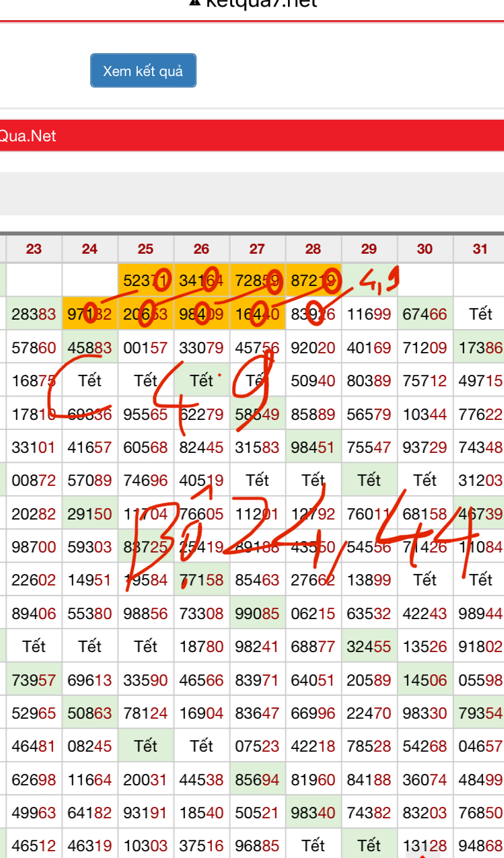This screenshot has width=504, height=858.
Task: Select column header 23
Action: pyautogui.click(x=34, y=249)
